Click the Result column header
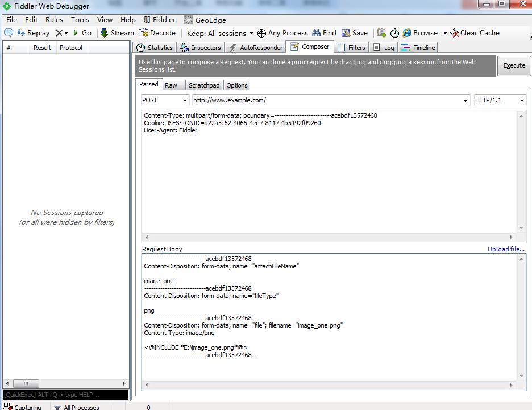The image size is (532, 410). 43,48
